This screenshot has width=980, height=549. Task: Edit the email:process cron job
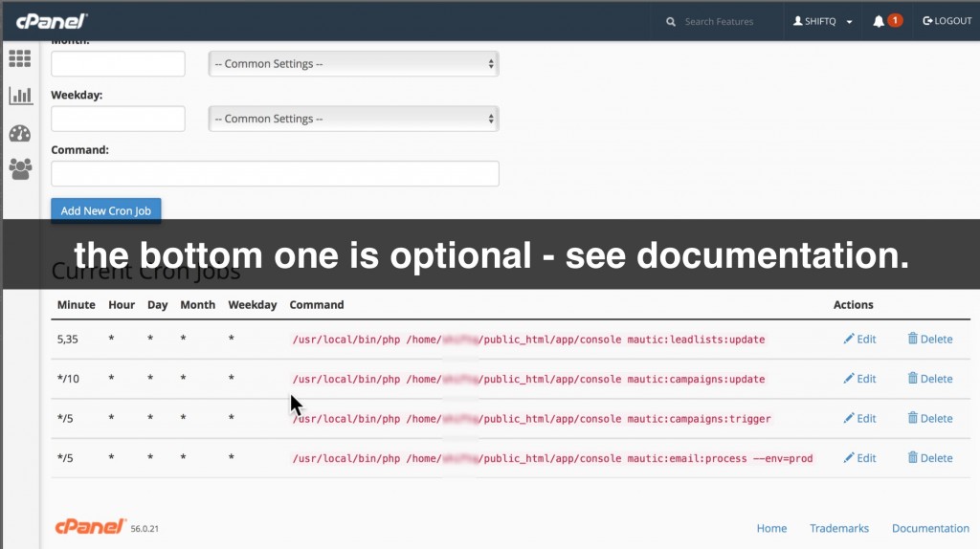[x=860, y=458]
